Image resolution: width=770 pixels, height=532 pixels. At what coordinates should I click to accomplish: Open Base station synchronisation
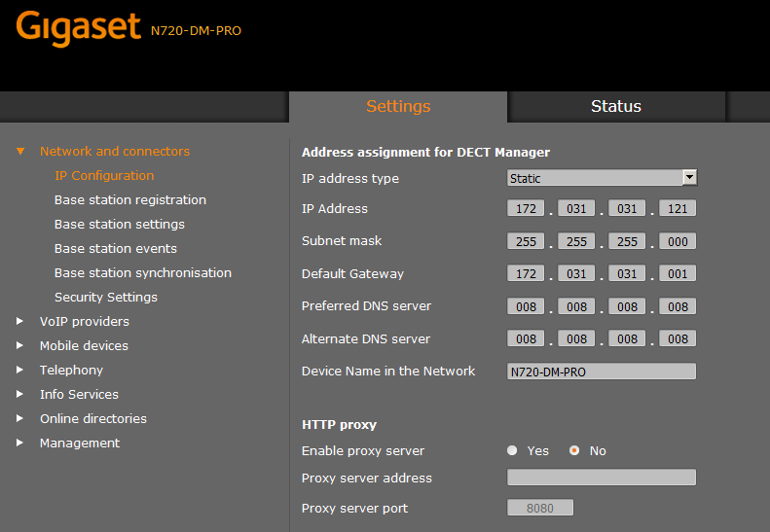tap(143, 273)
